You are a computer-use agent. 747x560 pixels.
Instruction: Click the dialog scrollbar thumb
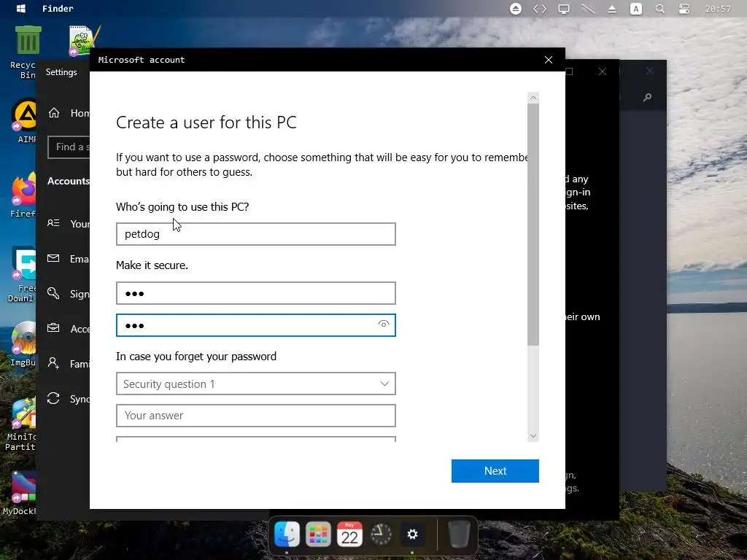tap(533, 224)
